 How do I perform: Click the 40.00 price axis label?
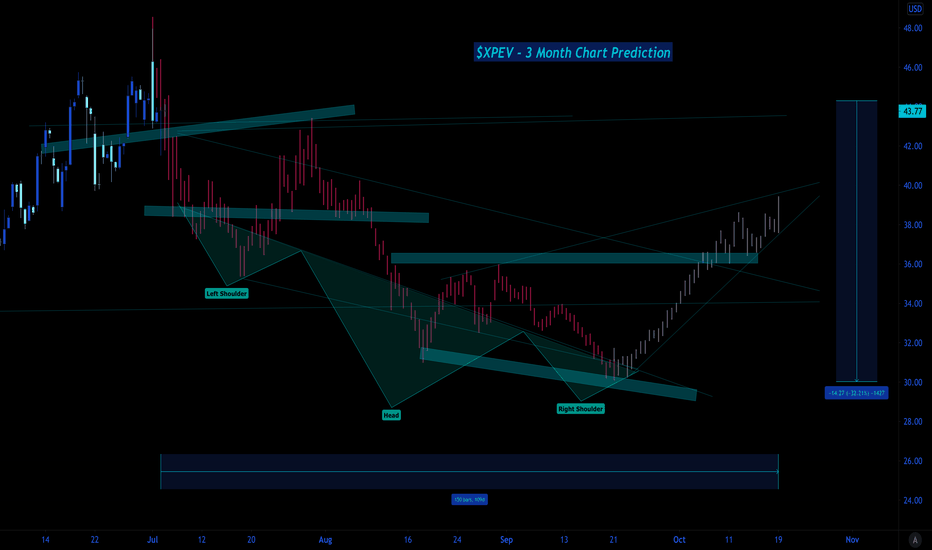(x=913, y=186)
